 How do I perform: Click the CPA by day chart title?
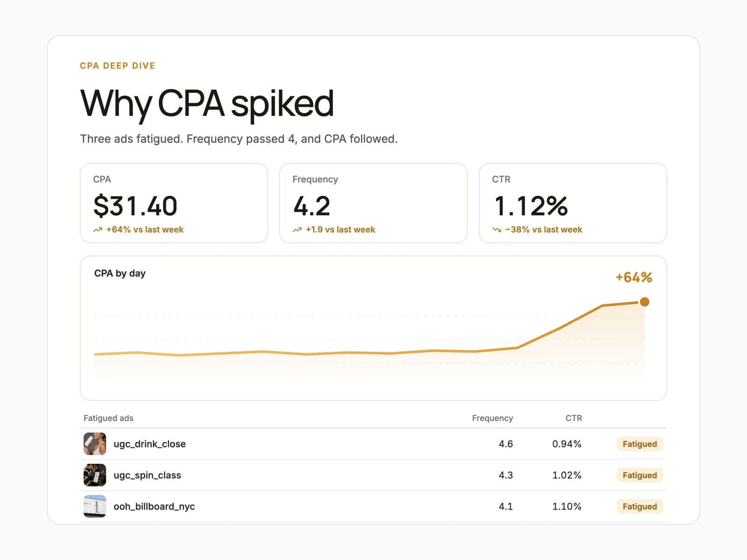pos(120,273)
